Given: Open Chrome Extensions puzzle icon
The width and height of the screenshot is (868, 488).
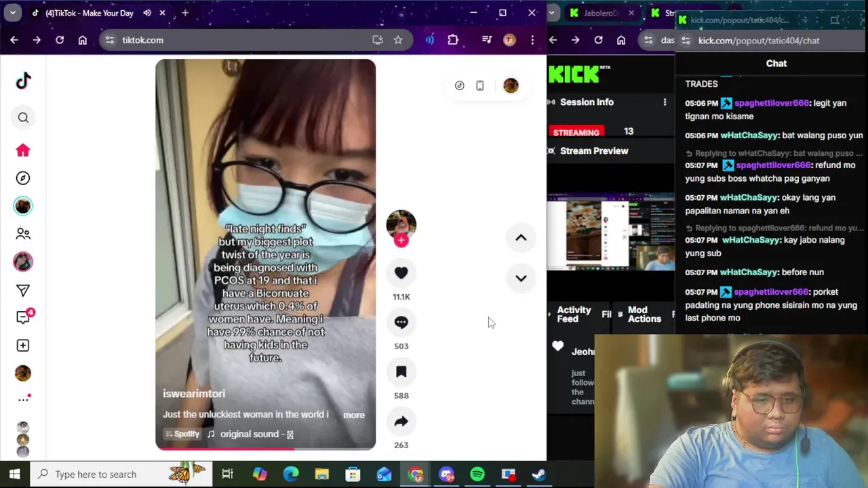Looking at the screenshot, I should (x=453, y=40).
